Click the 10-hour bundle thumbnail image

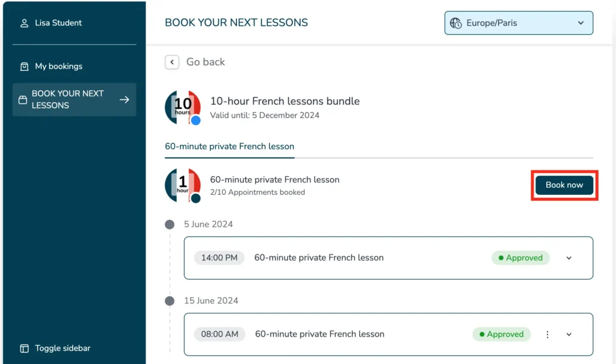click(x=182, y=107)
